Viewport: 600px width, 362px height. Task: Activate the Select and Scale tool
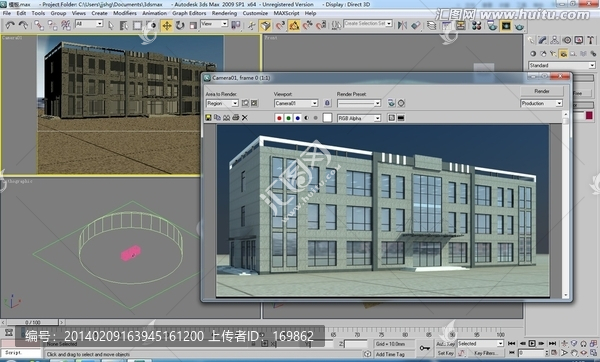click(x=193, y=26)
